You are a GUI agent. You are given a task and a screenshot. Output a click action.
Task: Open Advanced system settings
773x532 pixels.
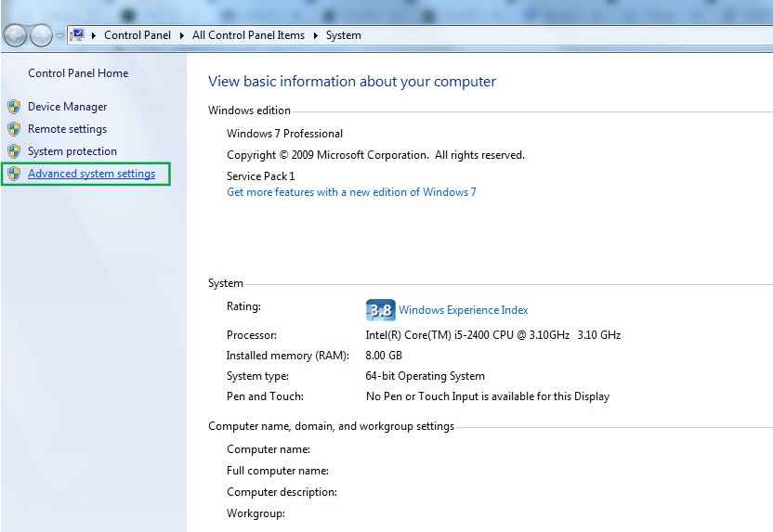(x=91, y=174)
